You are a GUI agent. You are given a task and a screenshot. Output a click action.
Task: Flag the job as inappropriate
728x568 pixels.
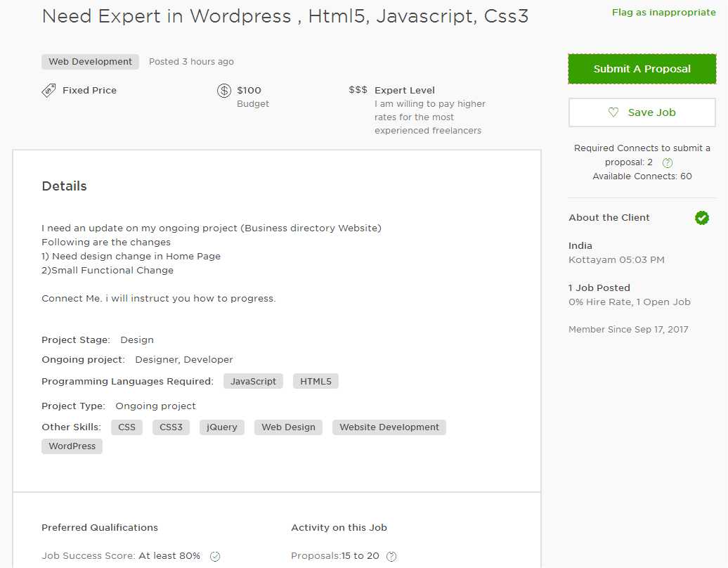[663, 13]
